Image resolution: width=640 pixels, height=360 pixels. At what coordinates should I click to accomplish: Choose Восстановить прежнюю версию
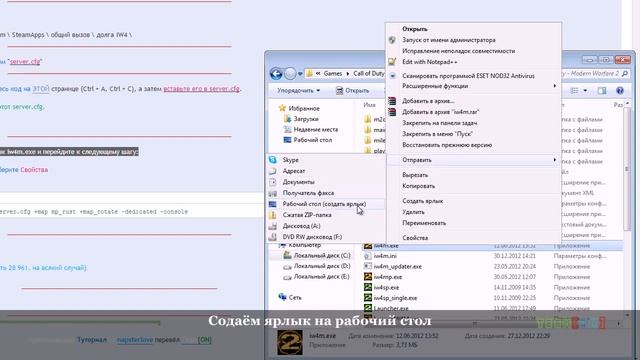[x=447, y=145]
